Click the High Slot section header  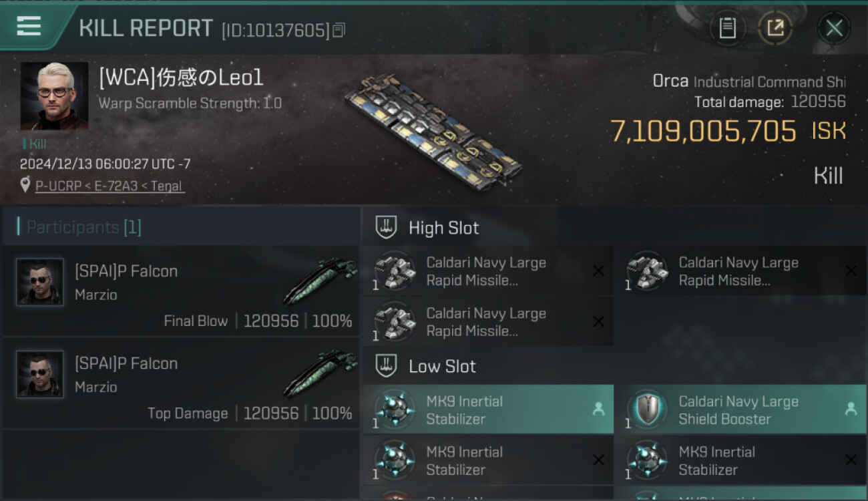443,228
